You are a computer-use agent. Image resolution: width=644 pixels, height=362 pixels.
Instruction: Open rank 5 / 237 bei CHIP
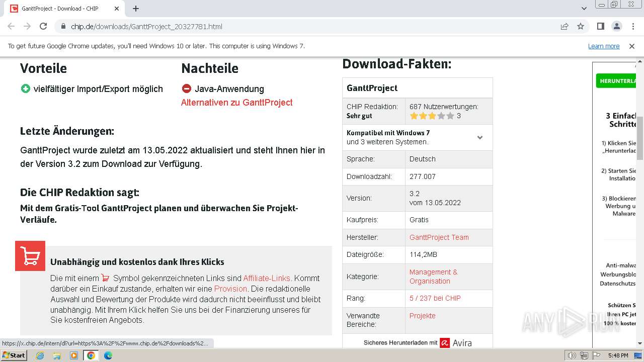tap(435, 298)
